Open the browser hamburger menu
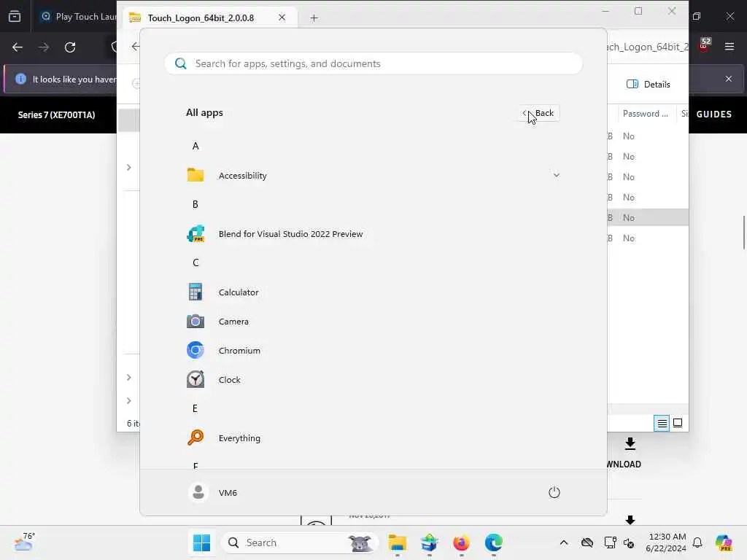Screen dimensions: 747x560 coord(729,47)
